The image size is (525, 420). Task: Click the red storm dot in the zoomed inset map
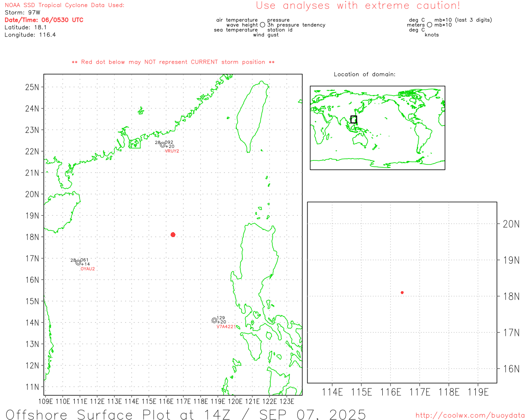coord(402,292)
